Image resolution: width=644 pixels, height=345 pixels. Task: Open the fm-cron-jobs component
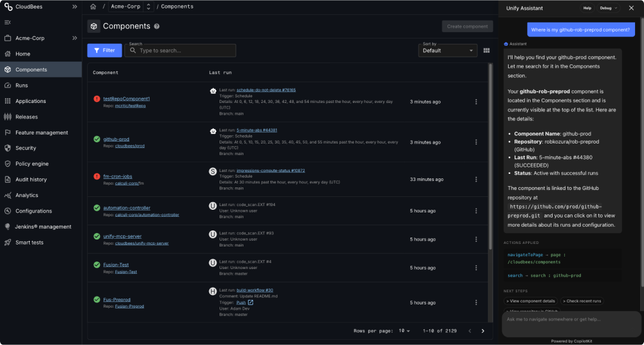[117, 176]
